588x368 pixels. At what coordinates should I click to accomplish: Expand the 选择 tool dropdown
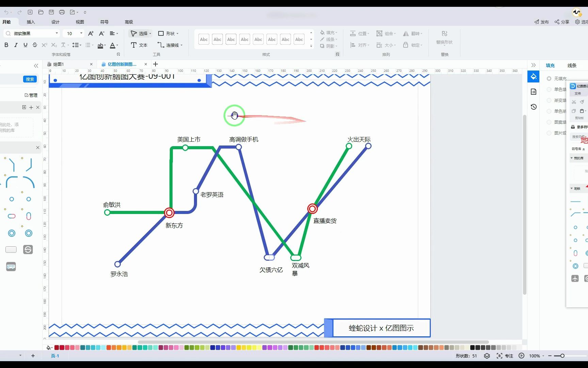coord(150,34)
